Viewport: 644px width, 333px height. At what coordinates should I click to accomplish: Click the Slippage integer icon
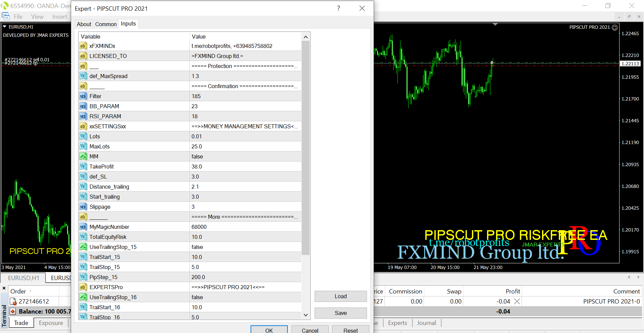pyautogui.click(x=83, y=207)
